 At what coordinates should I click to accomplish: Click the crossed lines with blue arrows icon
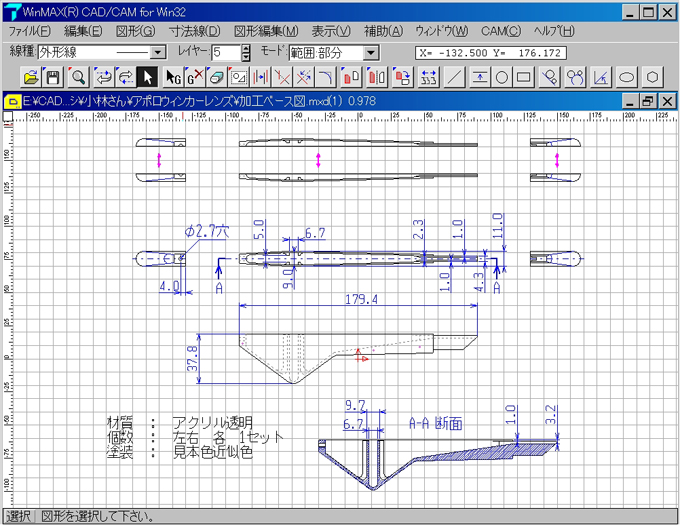pos(304,77)
